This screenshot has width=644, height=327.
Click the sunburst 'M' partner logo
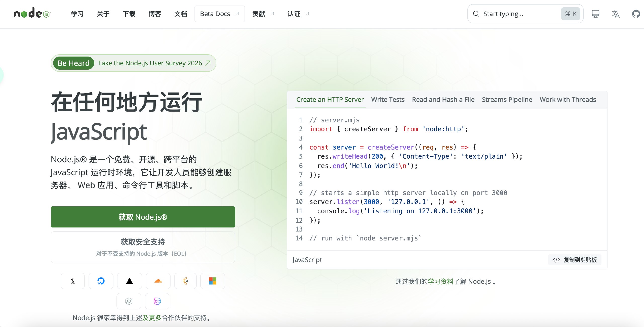pos(185,281)
